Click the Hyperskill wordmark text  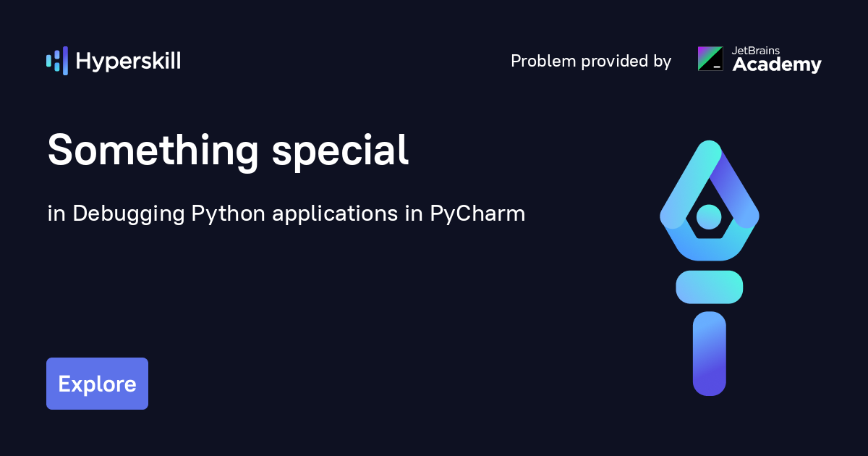point(128,61)
